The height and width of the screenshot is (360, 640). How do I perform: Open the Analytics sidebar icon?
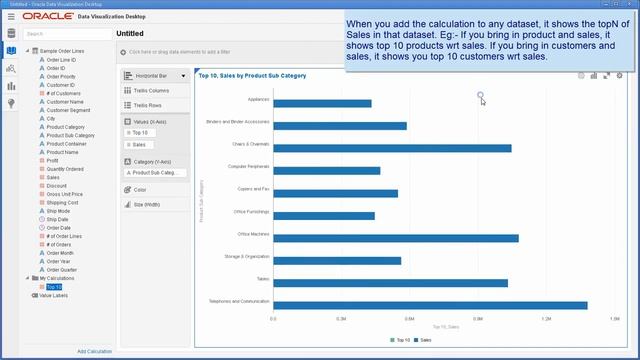(x=11, y=69)
